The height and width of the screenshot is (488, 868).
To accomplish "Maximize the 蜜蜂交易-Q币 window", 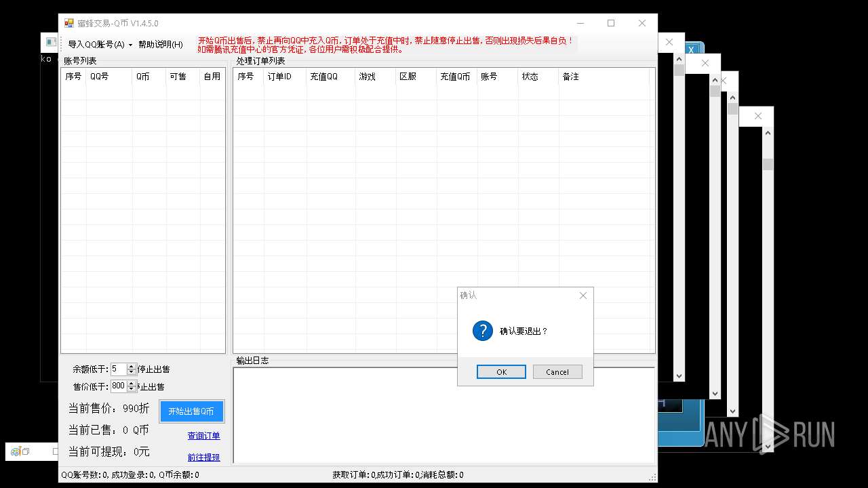I will click(x=611, y=23).
